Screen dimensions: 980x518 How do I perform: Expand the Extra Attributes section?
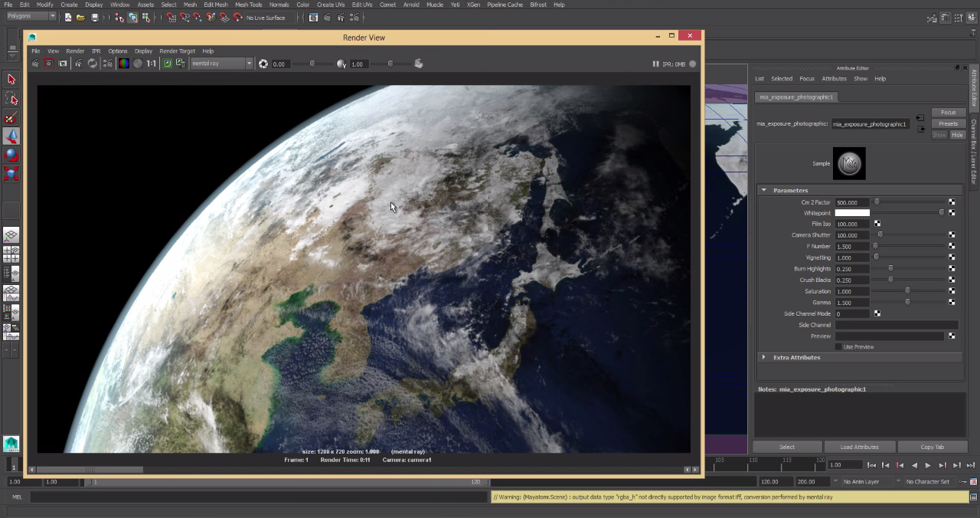(x=763, y=357)
